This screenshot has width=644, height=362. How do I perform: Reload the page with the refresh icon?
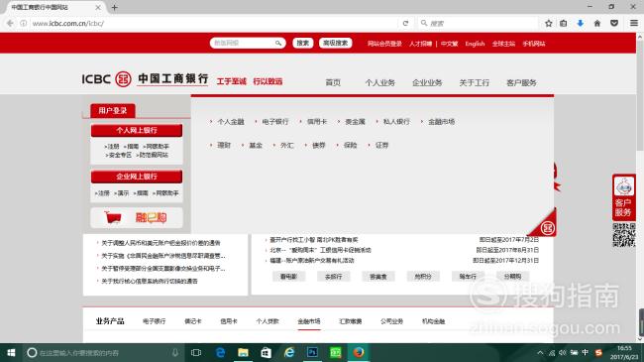coord(405,24)
